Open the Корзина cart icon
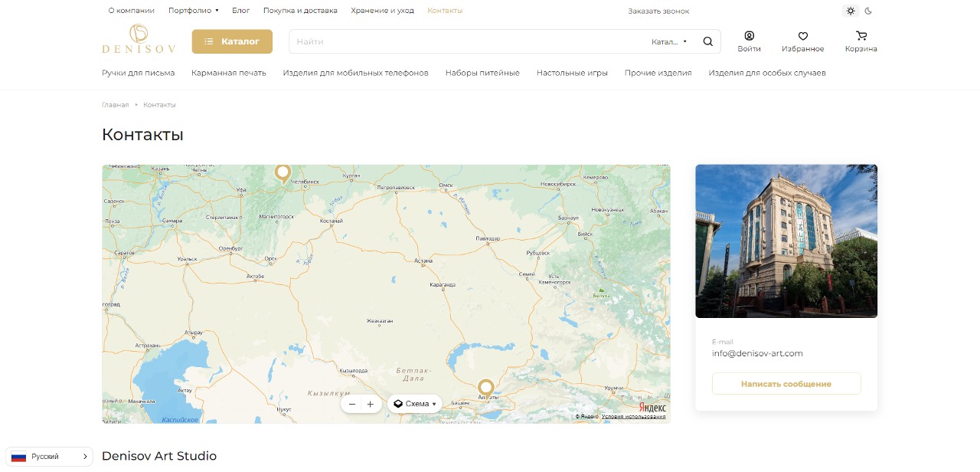980x472 pixels. click(861, 35)
